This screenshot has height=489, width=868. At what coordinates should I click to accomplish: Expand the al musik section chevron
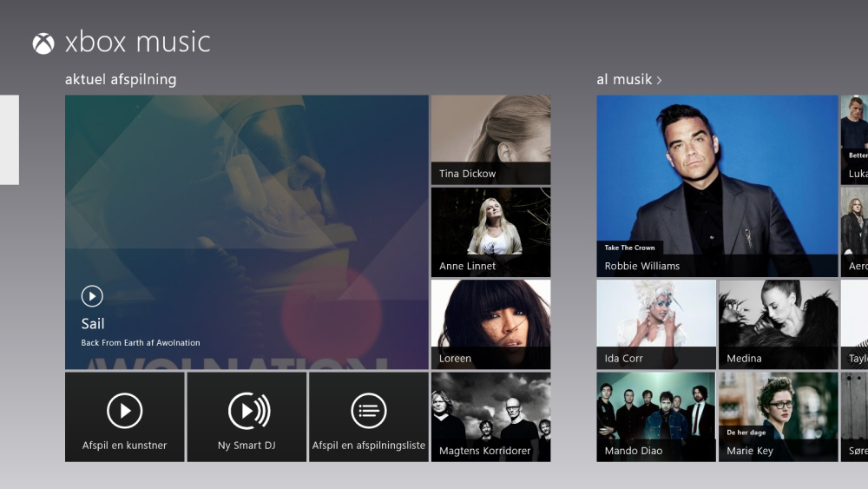[659, 80]
